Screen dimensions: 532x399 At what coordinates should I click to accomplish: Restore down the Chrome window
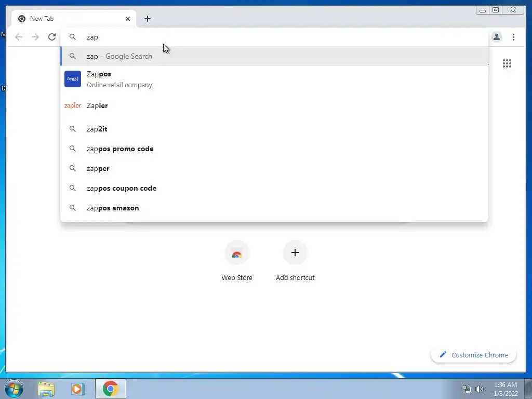point(495,10)
